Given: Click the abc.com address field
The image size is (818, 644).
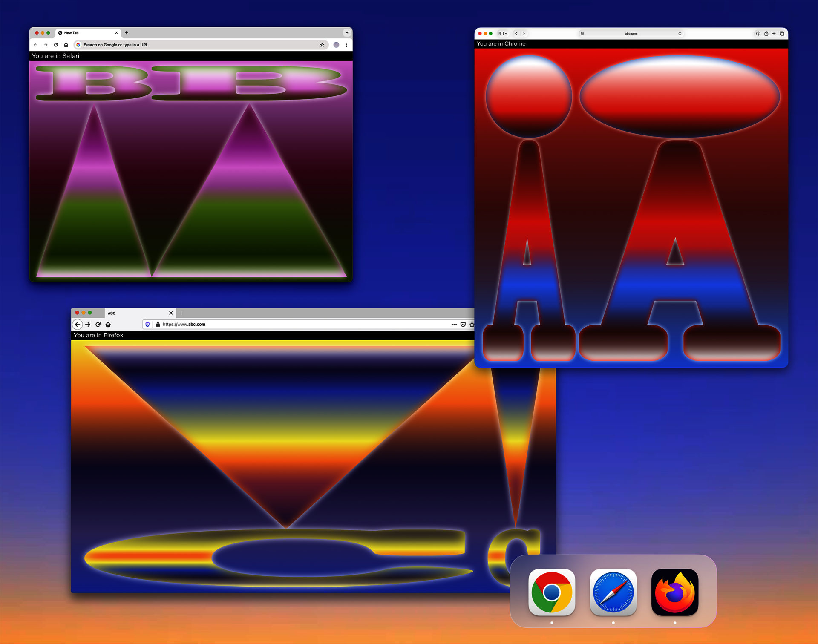Looking at the screenshot, I should [631, 34].
